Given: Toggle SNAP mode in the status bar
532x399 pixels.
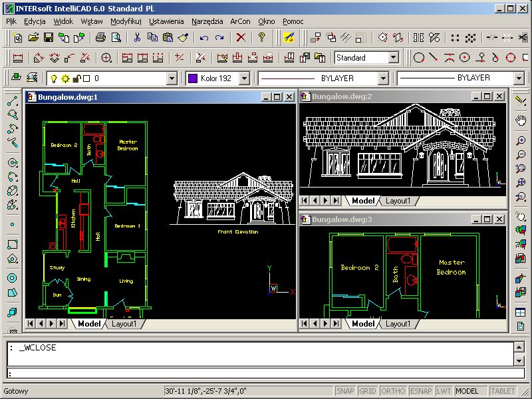Looking at the screenshot, I should pos(345,391).
